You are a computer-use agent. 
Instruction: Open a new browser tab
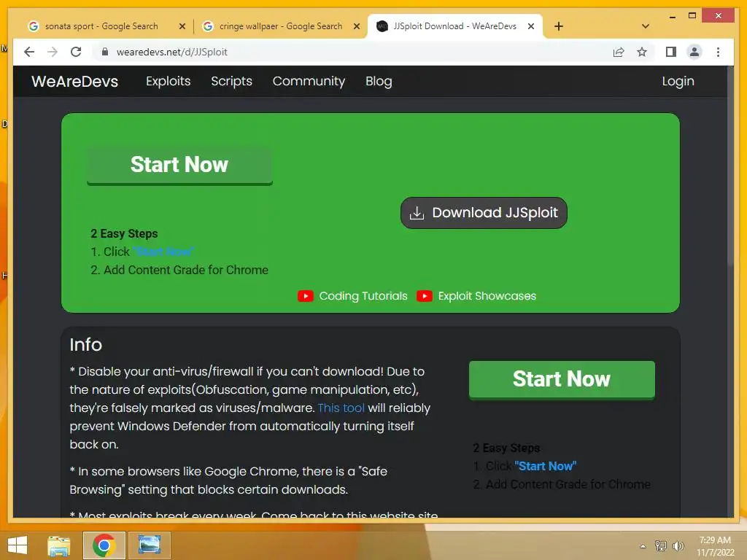coord(559,26)
